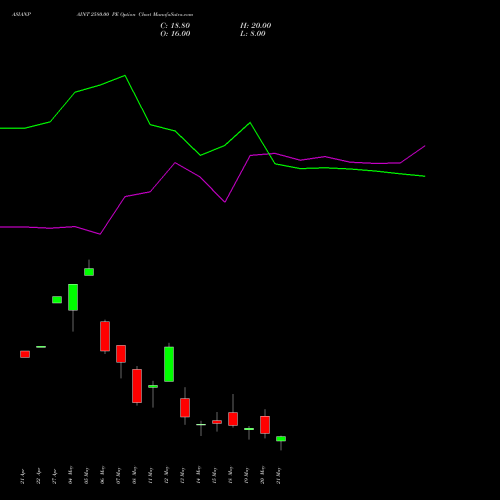The width and height of the screenshot is (500, 500).
Task: Click the 'ASIANP' symbol text in the header
Action: [22, 15]
